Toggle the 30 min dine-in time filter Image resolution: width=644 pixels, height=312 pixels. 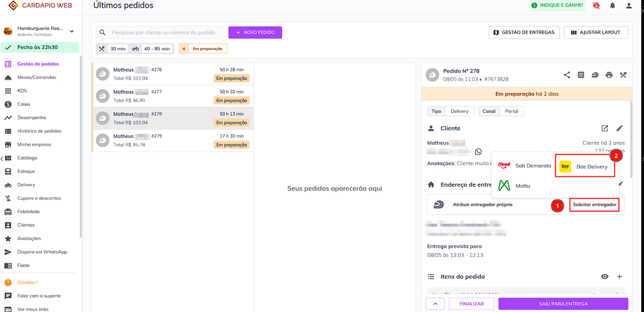[x=112, y=49]
